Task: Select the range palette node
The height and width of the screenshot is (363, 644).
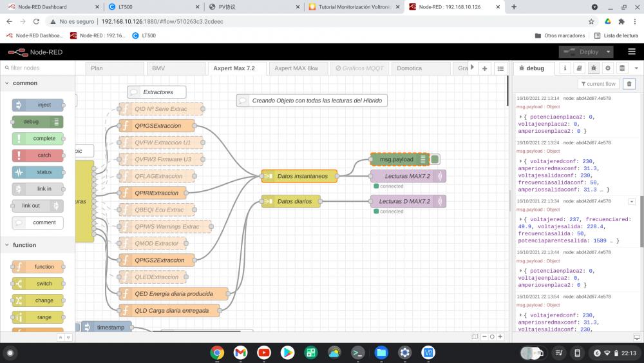Action: coord(38,317)
